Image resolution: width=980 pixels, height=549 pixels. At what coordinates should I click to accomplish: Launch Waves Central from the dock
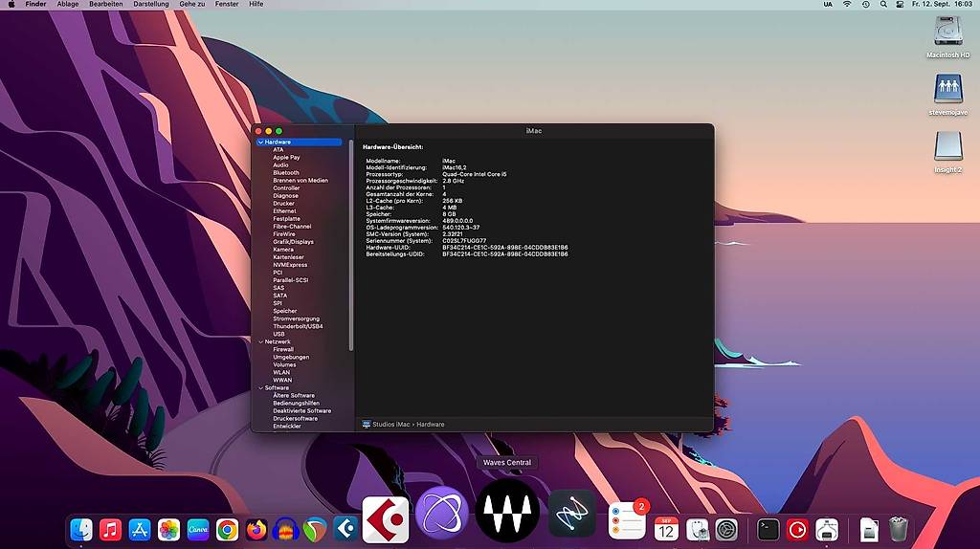(507, 511)
